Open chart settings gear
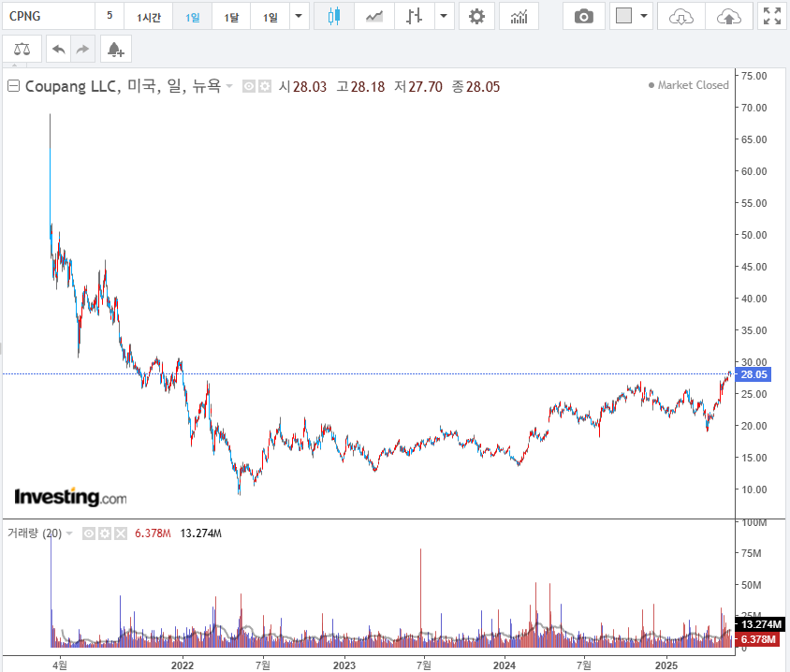 476,17
